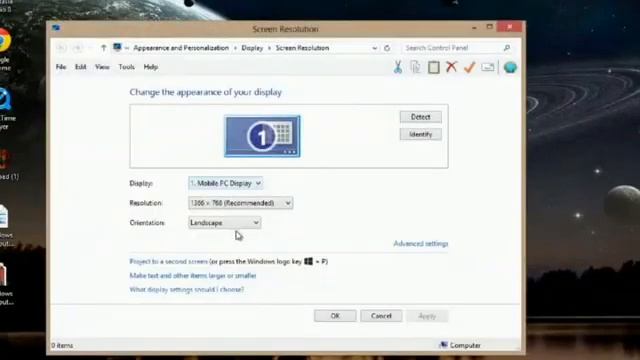Open the Display dropdown
640x360 pixels.
click(x=225, y=183)
